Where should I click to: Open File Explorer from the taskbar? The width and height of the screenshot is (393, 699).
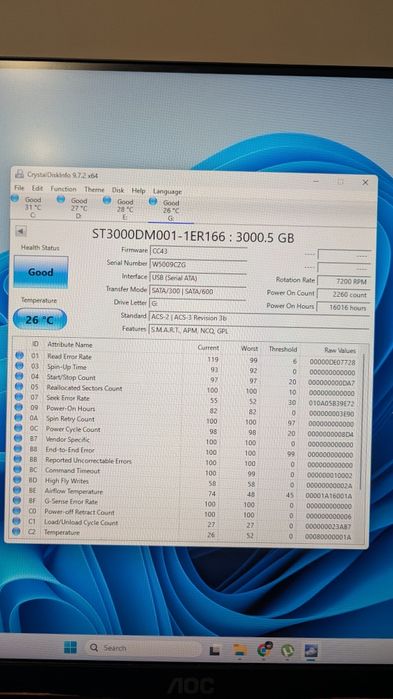240,650
